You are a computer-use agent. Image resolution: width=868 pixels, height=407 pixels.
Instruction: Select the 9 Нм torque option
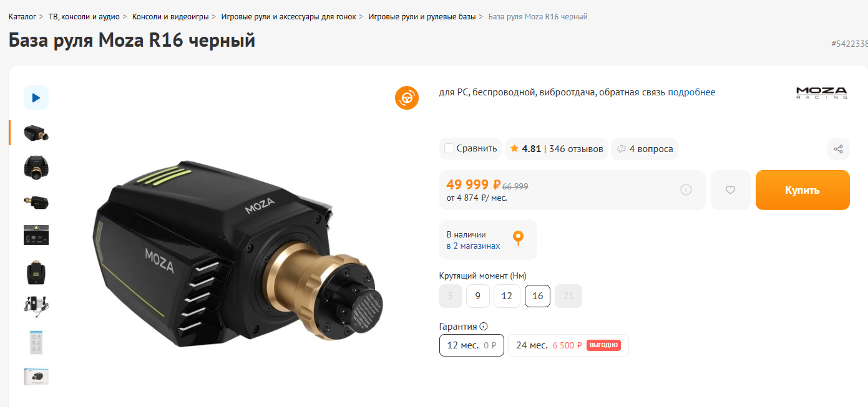coord(478,296)
